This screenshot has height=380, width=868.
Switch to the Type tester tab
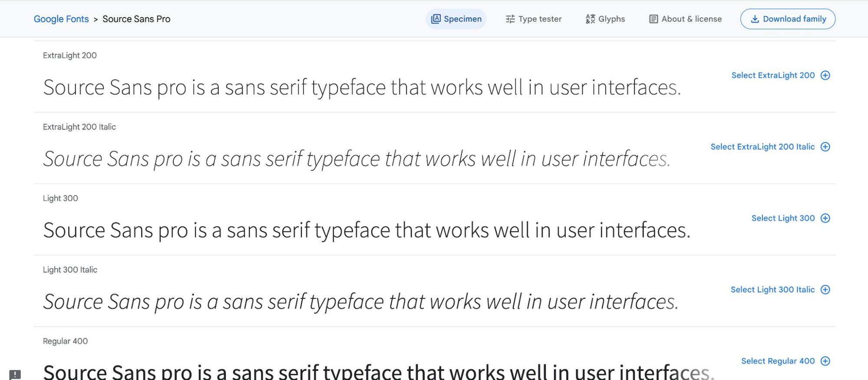point(534,19)
